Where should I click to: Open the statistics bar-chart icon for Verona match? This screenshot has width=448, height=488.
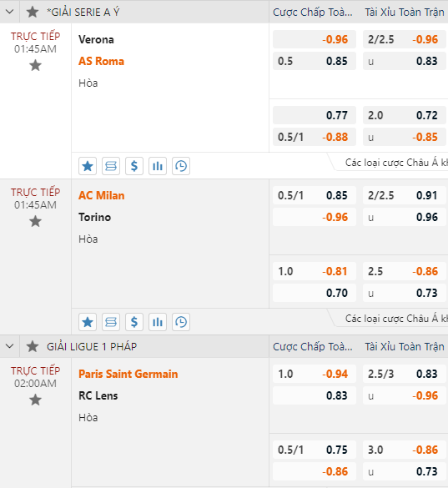tap(158, 166)
